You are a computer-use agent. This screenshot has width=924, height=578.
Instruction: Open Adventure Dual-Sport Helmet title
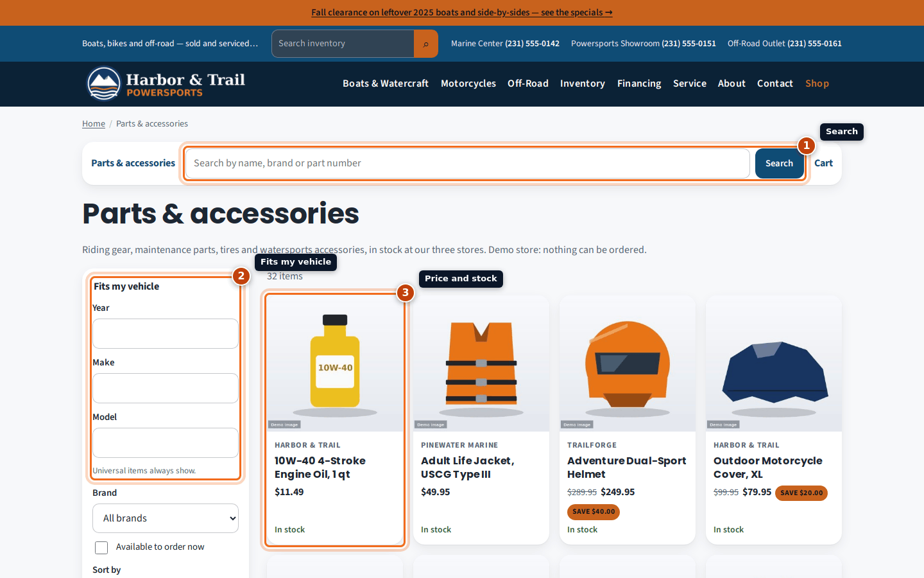pos(627,468)
